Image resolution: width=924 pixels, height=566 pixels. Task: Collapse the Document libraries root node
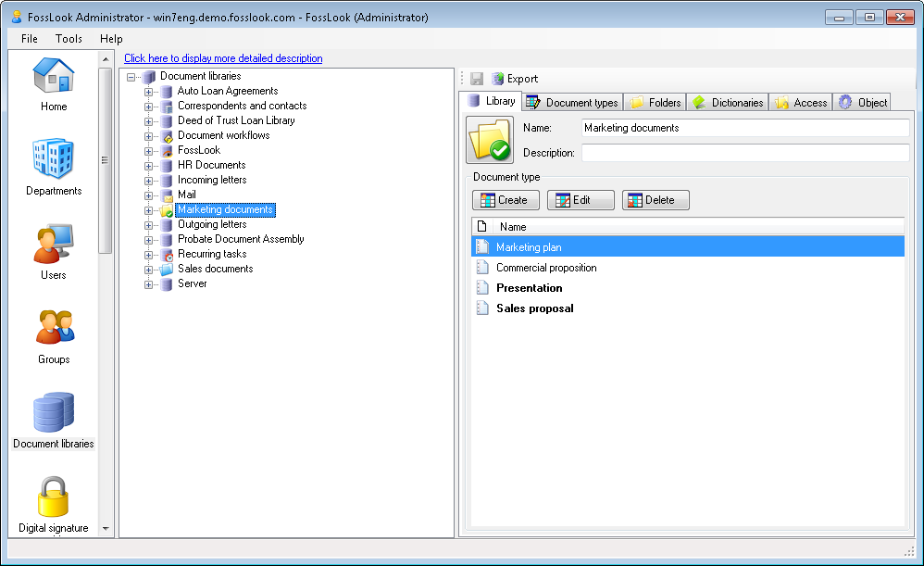pyautogui.click(x=131, y=77)
